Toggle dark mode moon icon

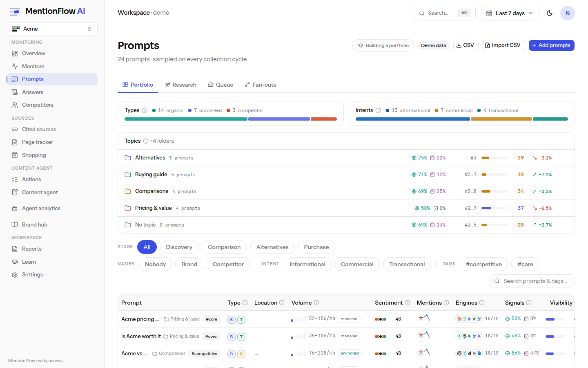click(x=550, y=13)
